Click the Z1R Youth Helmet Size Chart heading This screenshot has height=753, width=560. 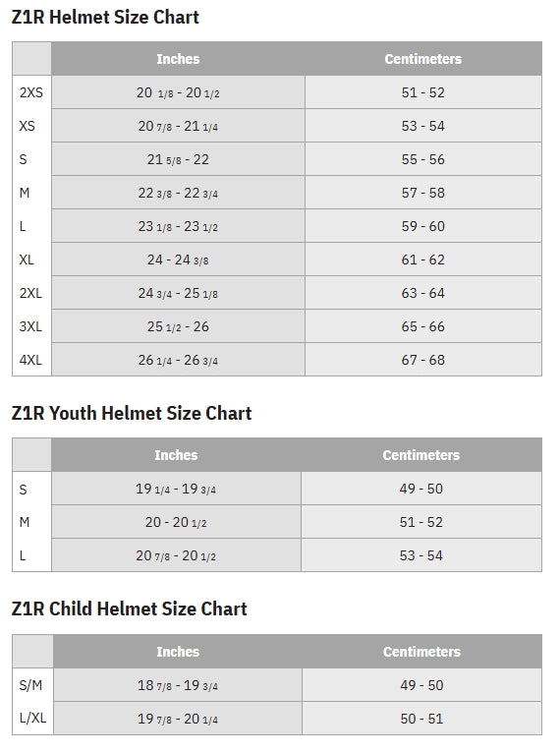pyautogui.click(x=132, y=414)
